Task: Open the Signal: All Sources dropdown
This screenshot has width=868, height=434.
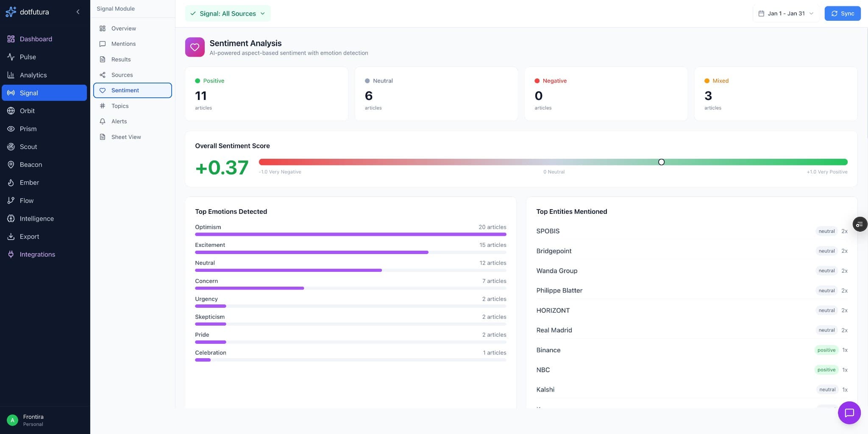Action: (228, 13)
